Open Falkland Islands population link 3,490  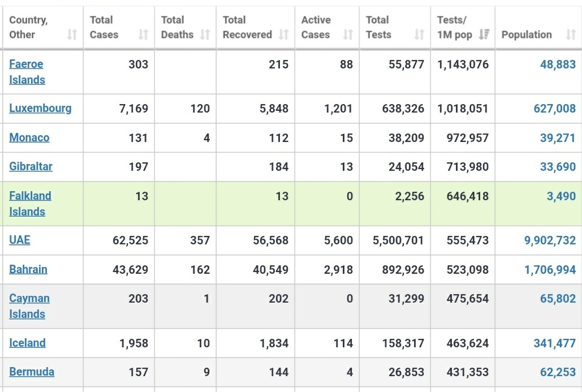pyautogui.click(x=561, y=196)
